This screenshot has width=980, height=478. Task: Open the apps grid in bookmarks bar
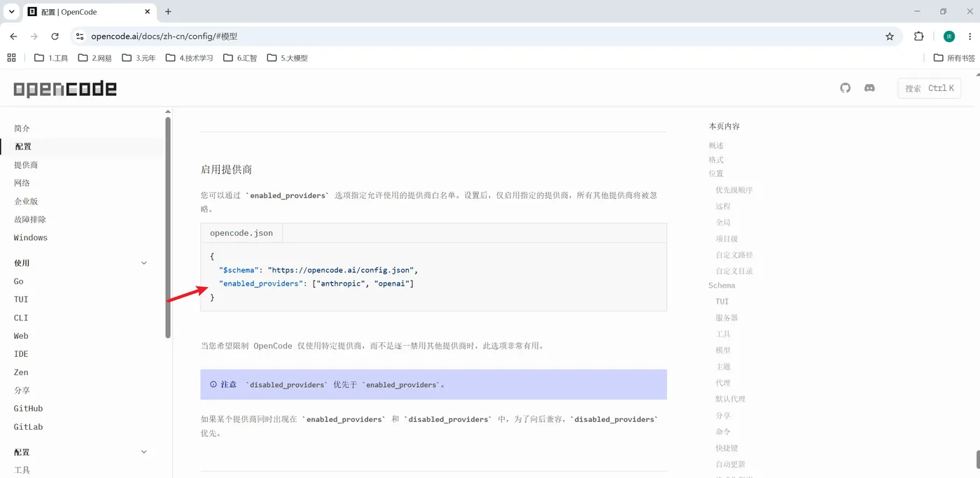tap(11, 58)
